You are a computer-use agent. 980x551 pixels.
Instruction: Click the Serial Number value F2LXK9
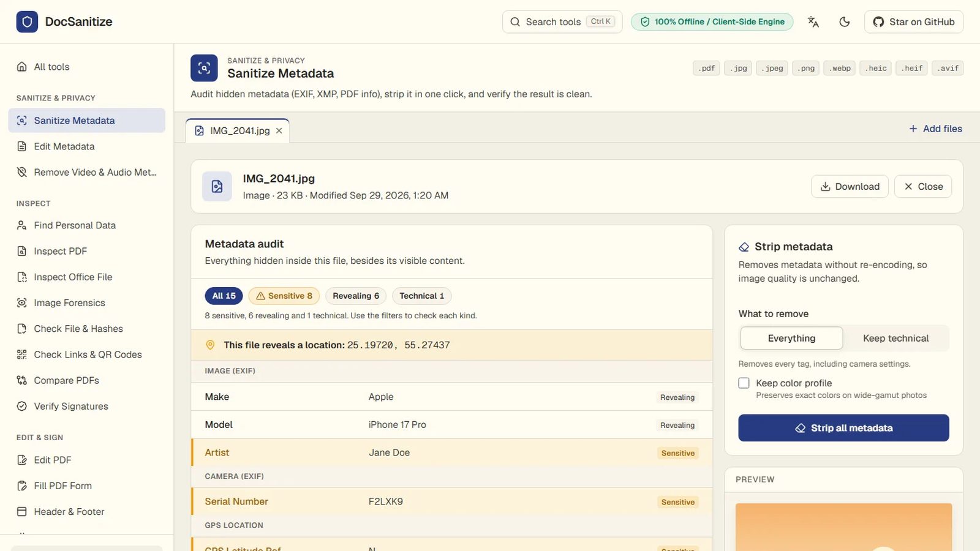coord(386,501)
